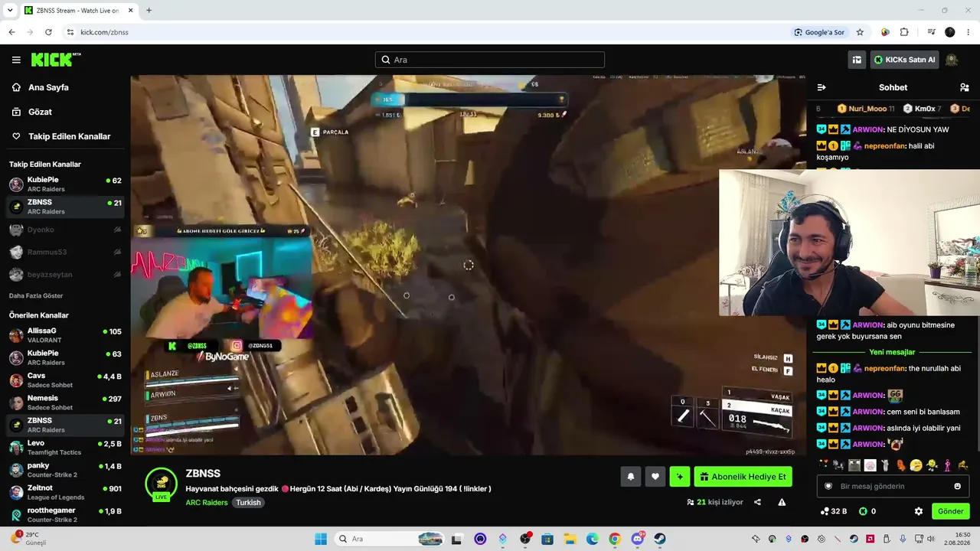Open the first KubiePie followed channel
Image resolution: width=980 pixels, height=551 pixels.
pyautogui.click(x=65, y=184)
